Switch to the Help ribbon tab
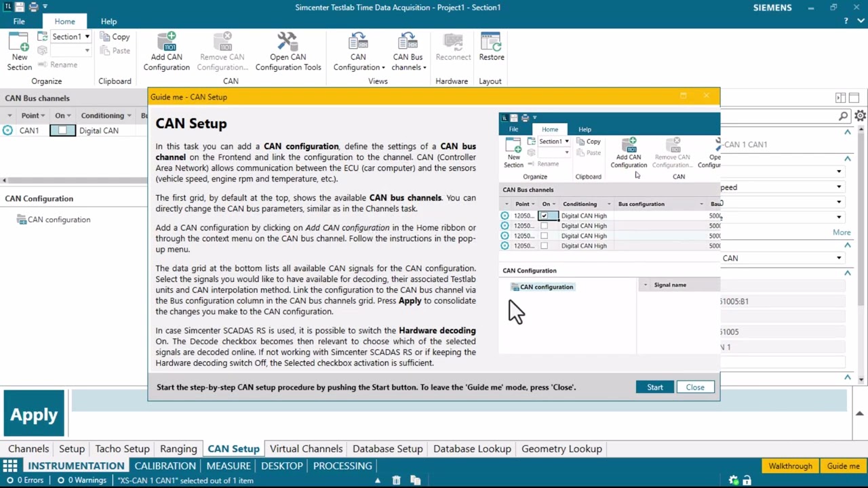 click(108, 21)
